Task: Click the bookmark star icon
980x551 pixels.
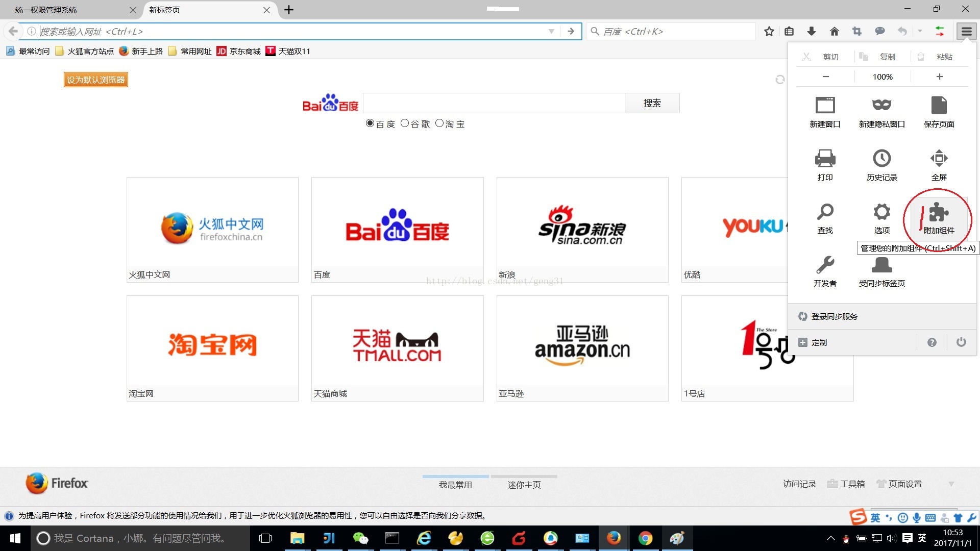Action: coord(769,32)
